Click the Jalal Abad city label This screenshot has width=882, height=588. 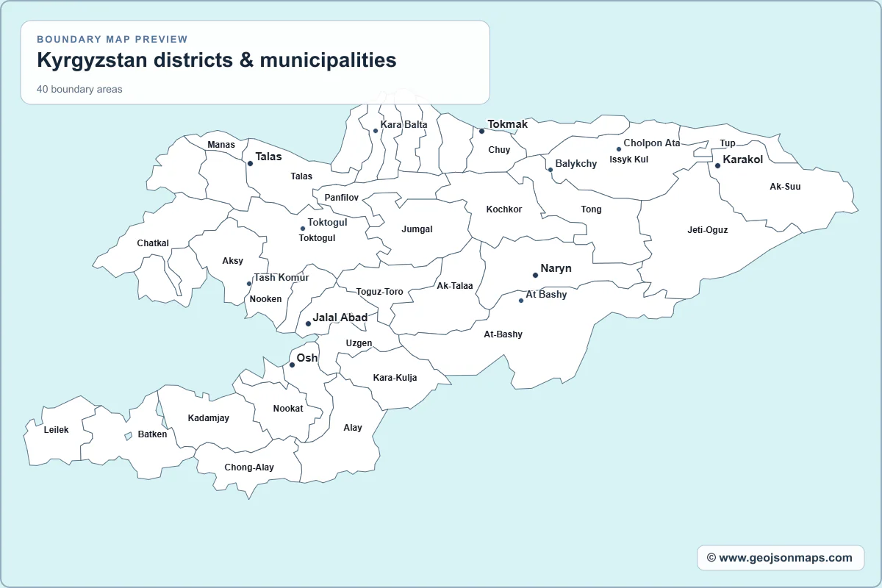[340, 318]
